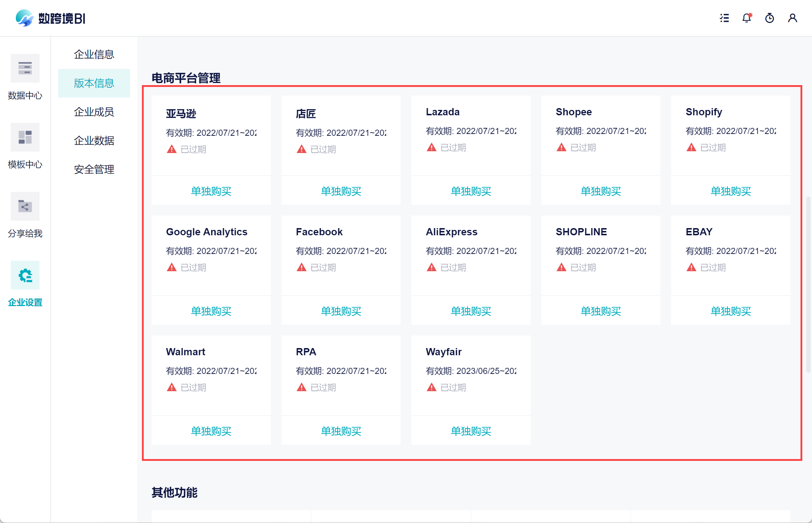Click 单独购买 under the 亚马逊 card
This screenshot has height=523, width=812.
[211, 191]
